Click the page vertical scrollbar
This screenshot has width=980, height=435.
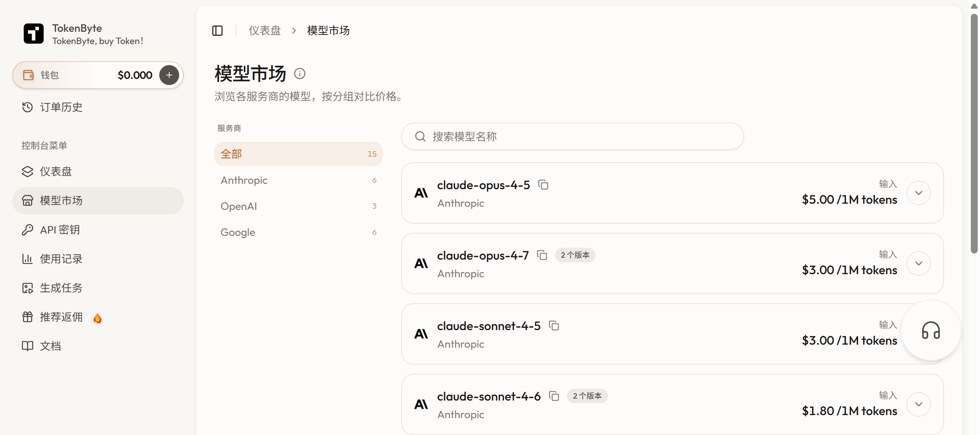point(974,134)
